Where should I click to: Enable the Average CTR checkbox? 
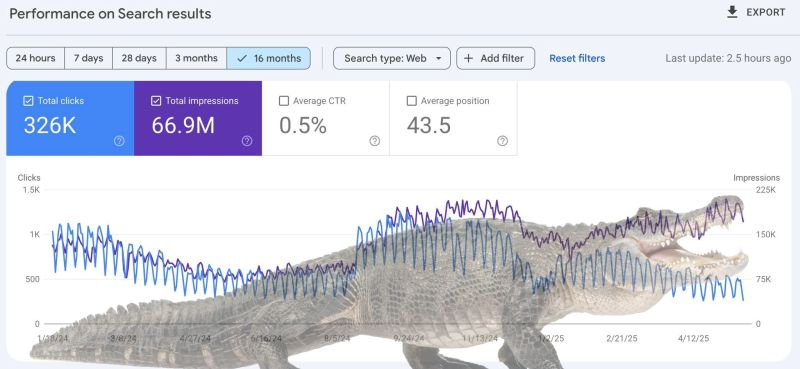pos(284,101)
